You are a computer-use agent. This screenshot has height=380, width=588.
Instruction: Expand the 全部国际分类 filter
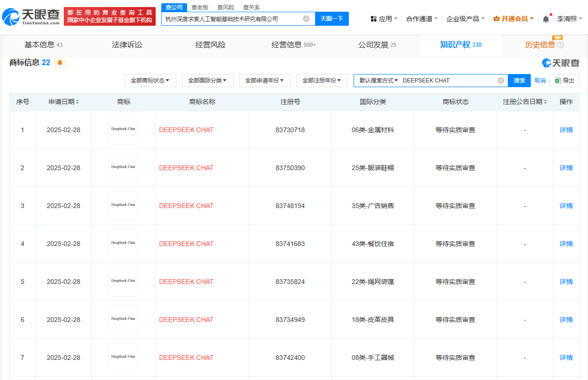(x=207, y=80)
